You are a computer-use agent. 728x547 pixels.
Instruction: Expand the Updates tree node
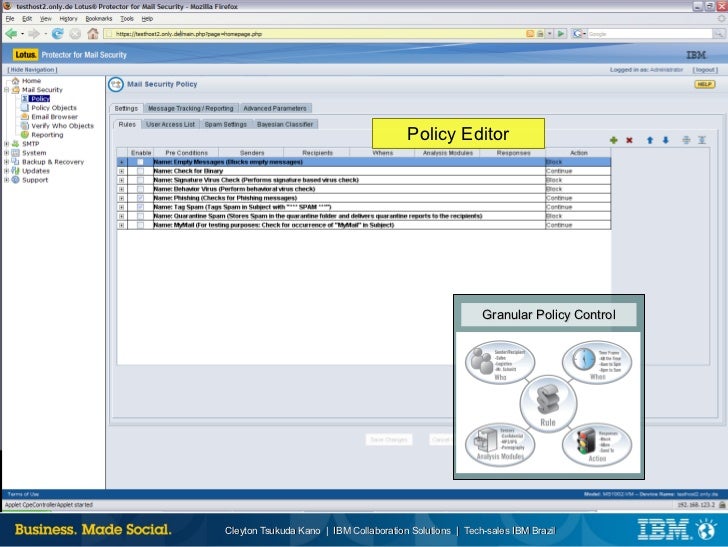point(6,171)
